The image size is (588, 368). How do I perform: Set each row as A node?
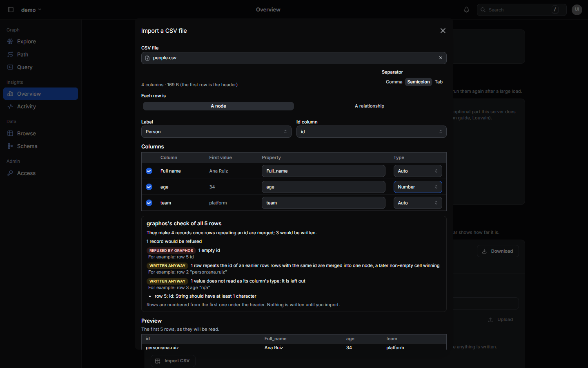click(218, 106)
